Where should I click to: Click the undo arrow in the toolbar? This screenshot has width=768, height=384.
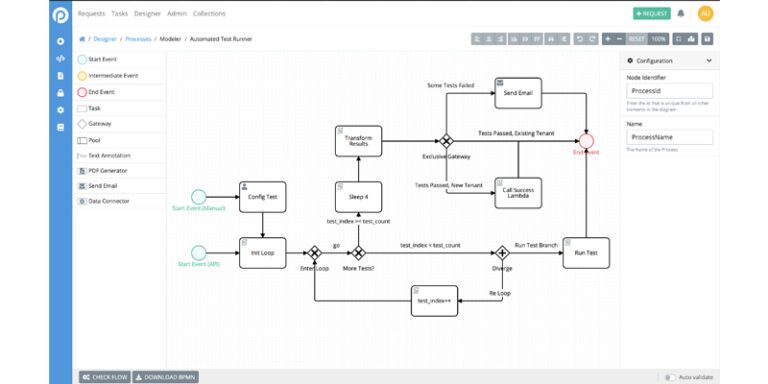coord(580,39)
